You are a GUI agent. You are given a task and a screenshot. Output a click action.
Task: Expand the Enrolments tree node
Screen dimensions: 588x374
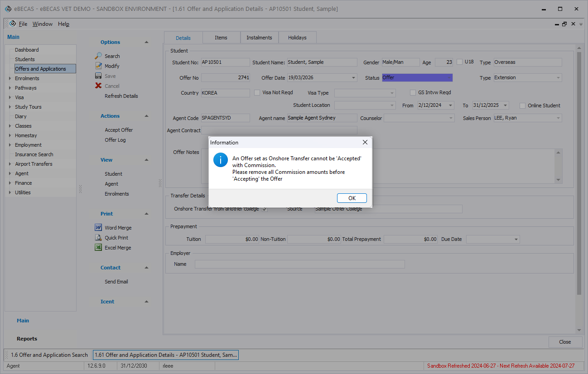10,79
